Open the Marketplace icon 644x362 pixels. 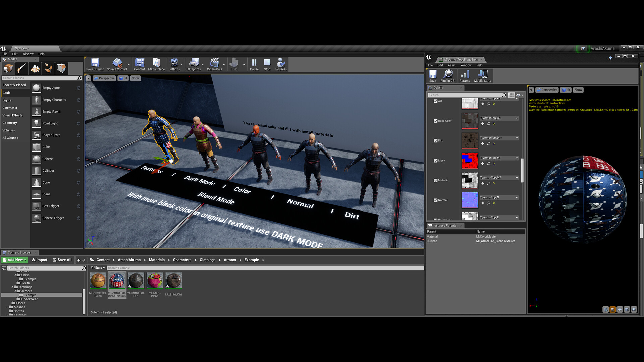(x=156, y=64)
